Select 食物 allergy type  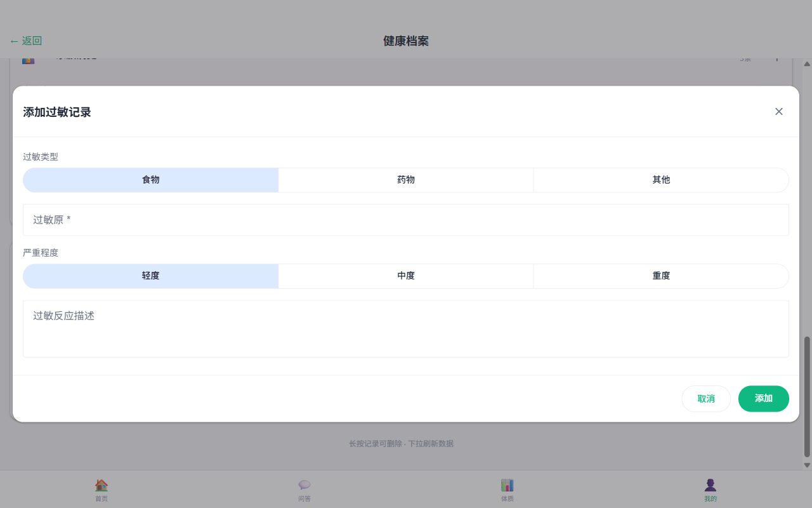(151, 180)
